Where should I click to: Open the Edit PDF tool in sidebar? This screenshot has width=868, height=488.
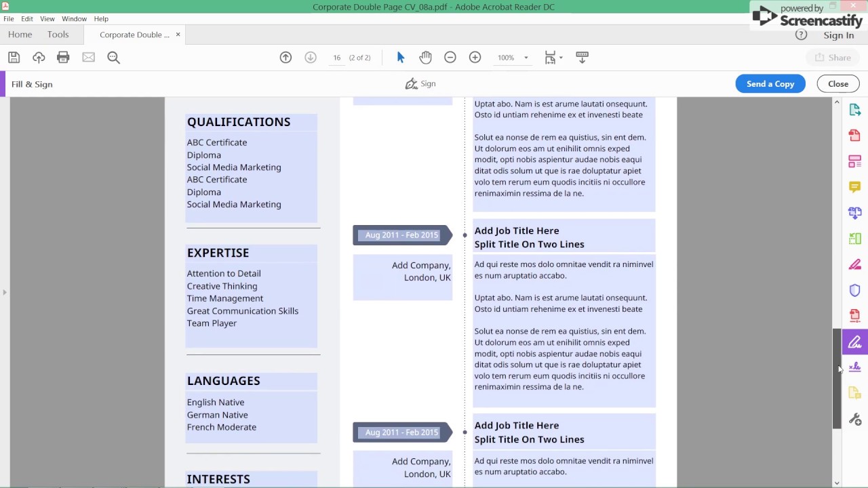[x=854, y=161]
